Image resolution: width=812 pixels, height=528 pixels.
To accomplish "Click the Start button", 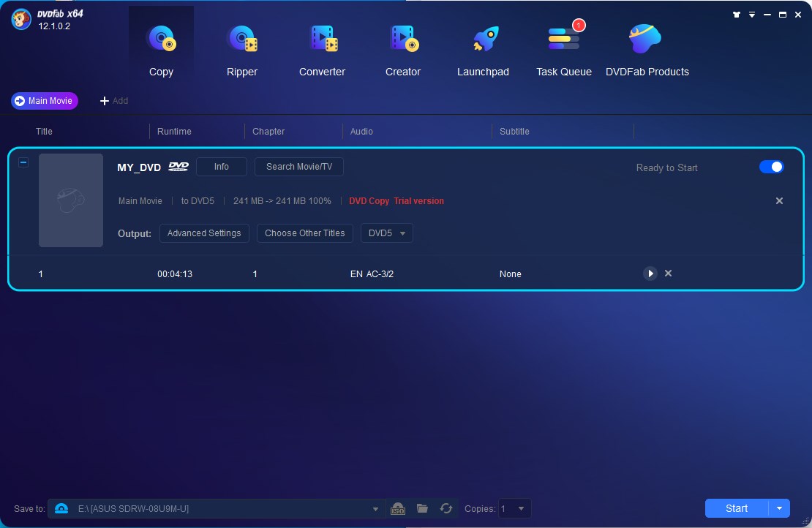I will coord(736,508).
